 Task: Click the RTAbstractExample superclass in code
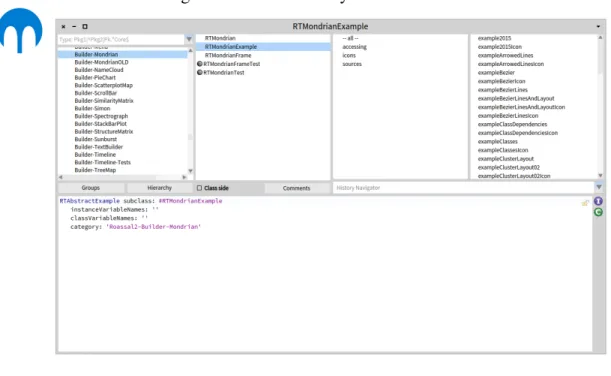[90, 201]
